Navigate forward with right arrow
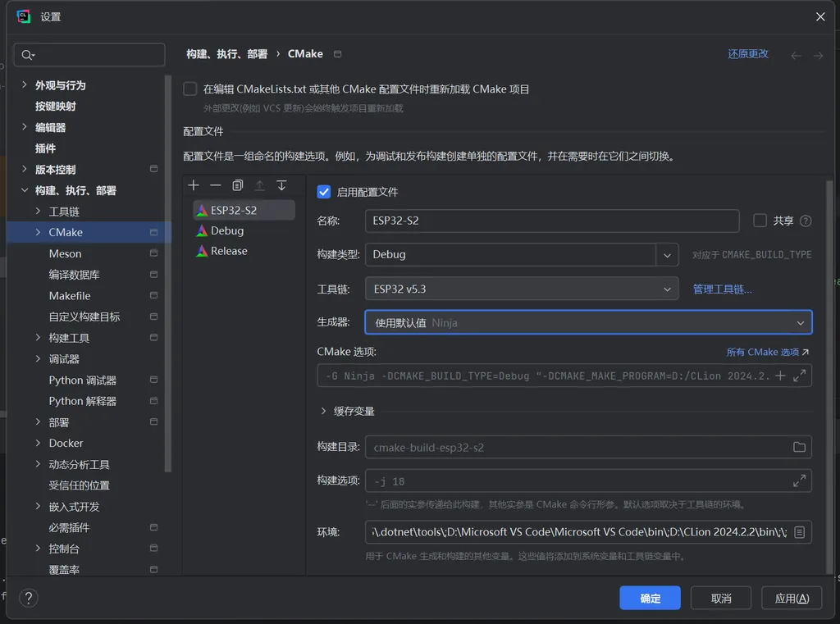 818,56
